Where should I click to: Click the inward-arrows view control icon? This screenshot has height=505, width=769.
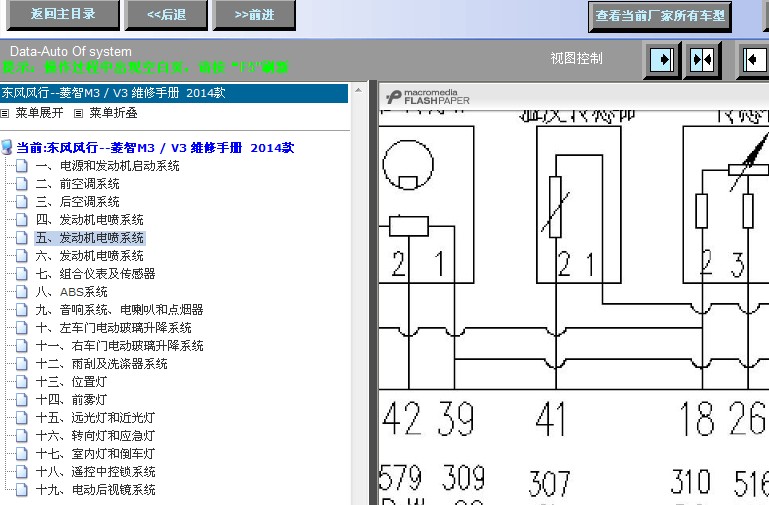702,60
